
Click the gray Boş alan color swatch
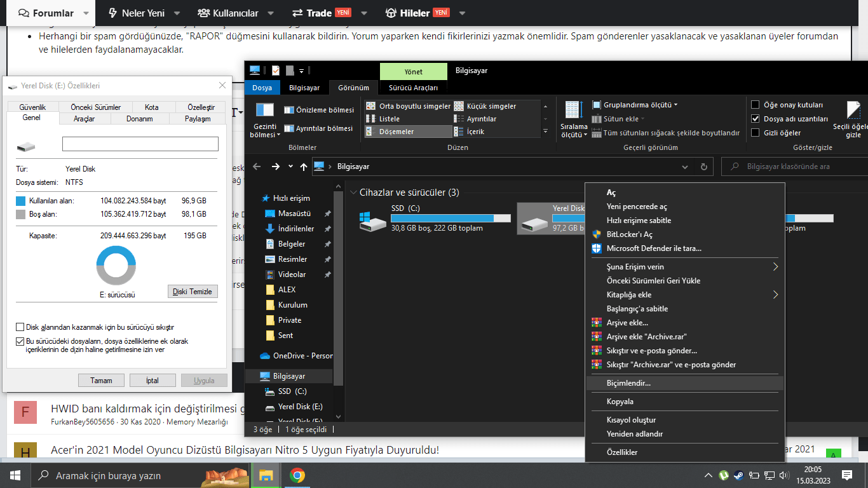(x=20, y=214)
